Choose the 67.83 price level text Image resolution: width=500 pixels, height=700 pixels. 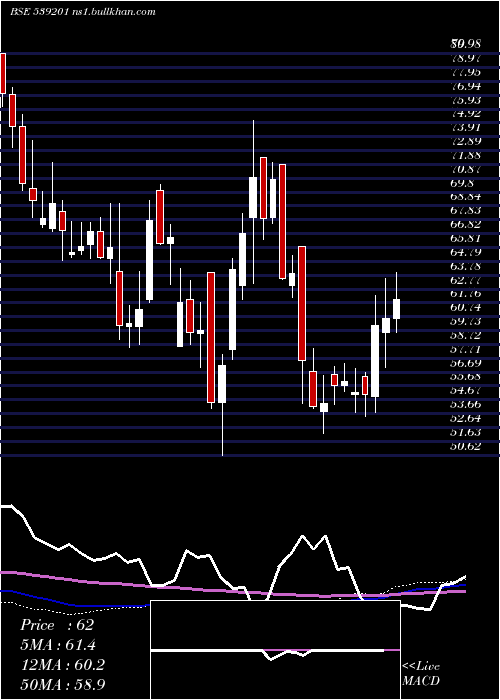coord(466,211)
